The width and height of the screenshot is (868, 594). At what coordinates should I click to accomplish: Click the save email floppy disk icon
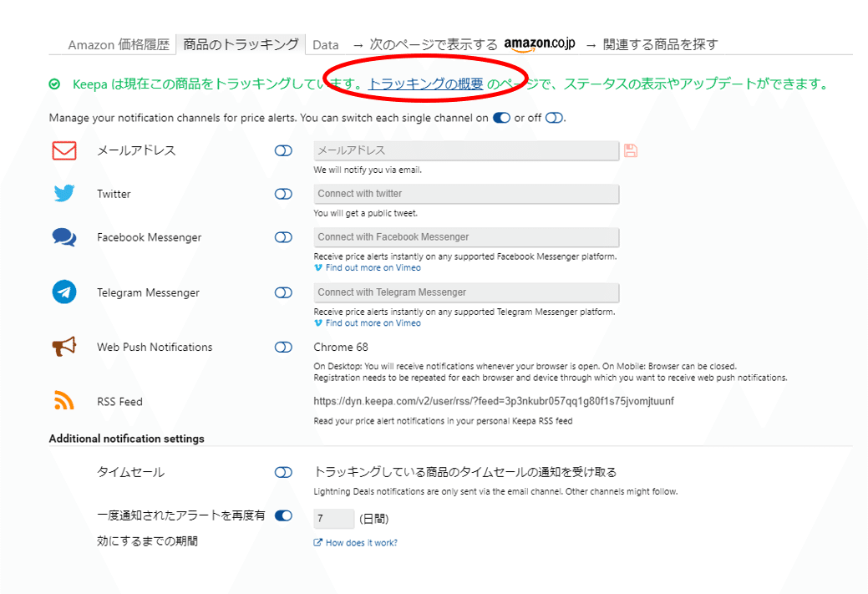tap(631, 150)
